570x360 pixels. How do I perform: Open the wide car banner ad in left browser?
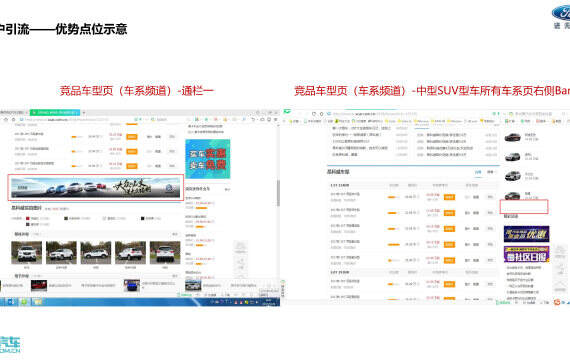tap(96, 188)
